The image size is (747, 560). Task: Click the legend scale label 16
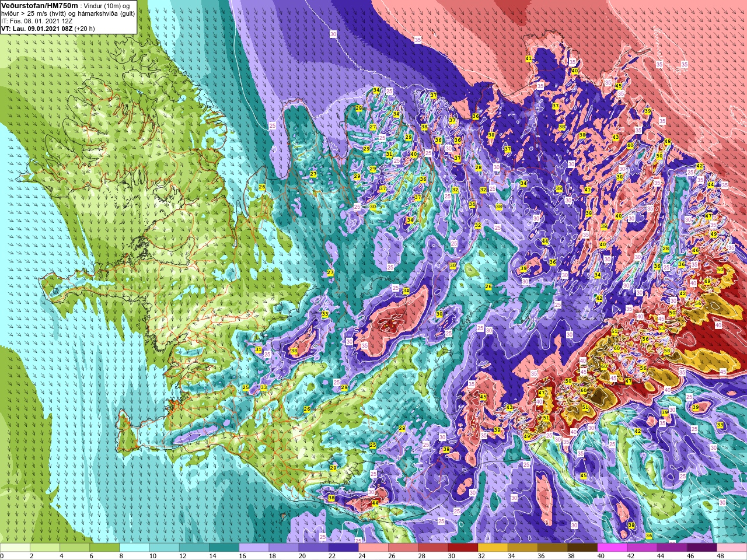coord(242,556)
